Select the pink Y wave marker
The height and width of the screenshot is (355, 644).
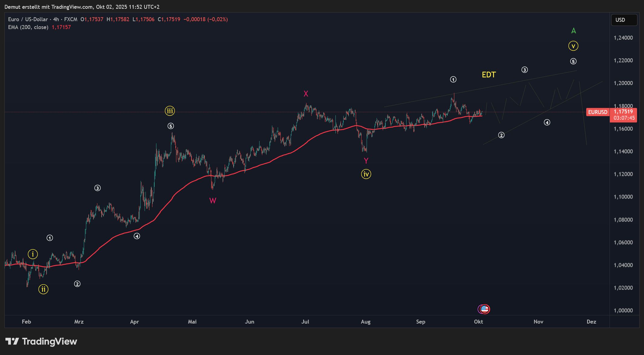coord(366,161)
